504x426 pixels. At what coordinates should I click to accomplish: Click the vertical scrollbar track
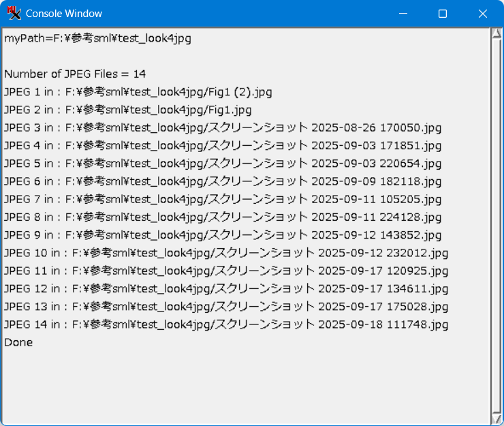[x=497, y=225]
